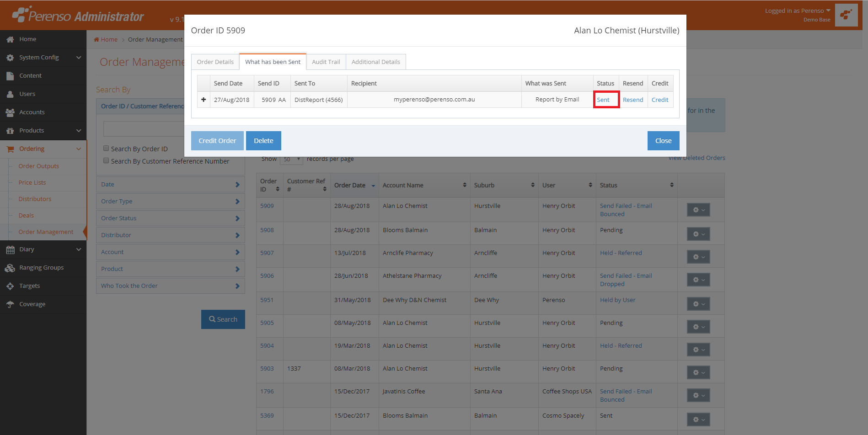Click the Sent status link
Image resolution: width=868 pixels, height=435 pixels.
(603, 100)
